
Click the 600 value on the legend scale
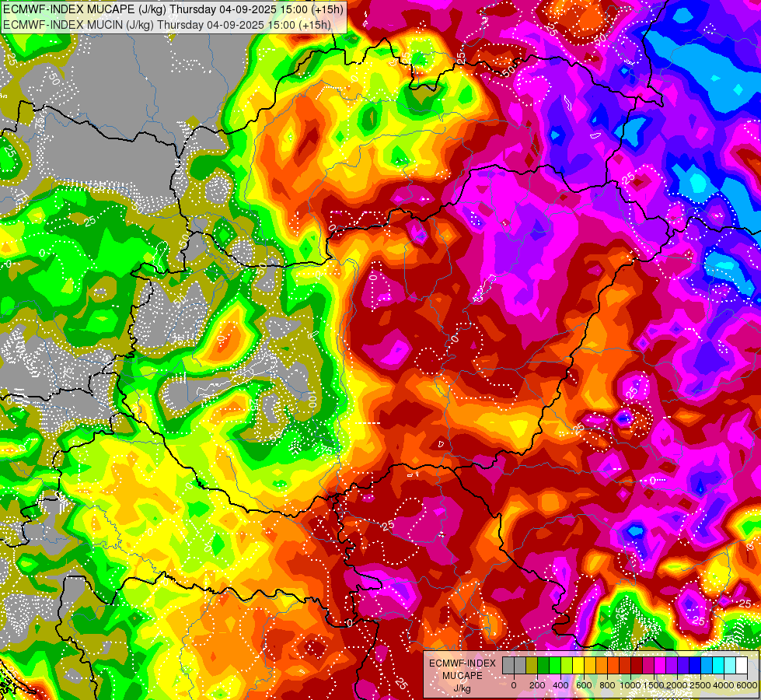click(584, 685)
